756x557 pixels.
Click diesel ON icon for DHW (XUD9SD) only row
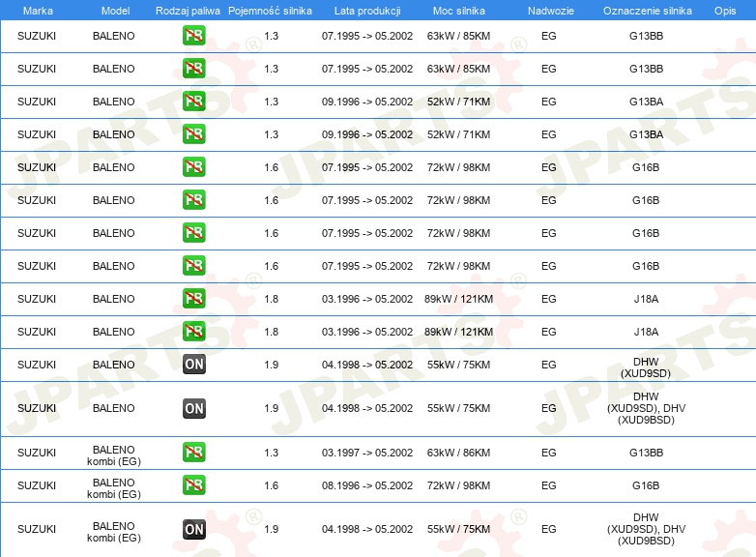pos(193,365)
